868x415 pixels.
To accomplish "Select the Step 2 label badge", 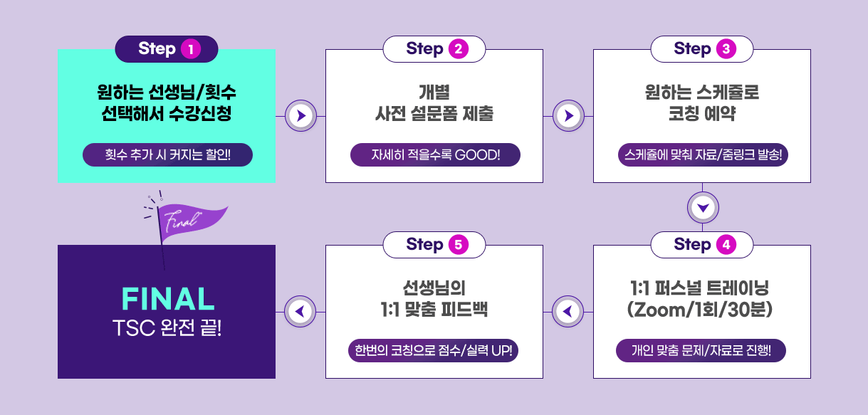I will click(434, 49).
